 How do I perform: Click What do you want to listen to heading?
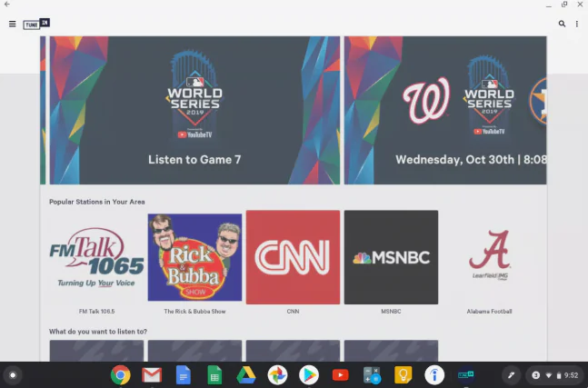(x=98, y=332)
